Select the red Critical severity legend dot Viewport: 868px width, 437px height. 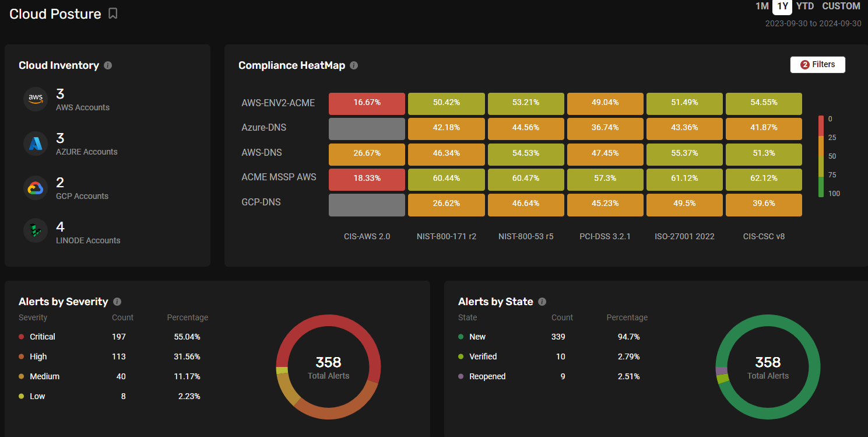click(x=22, y=337)
